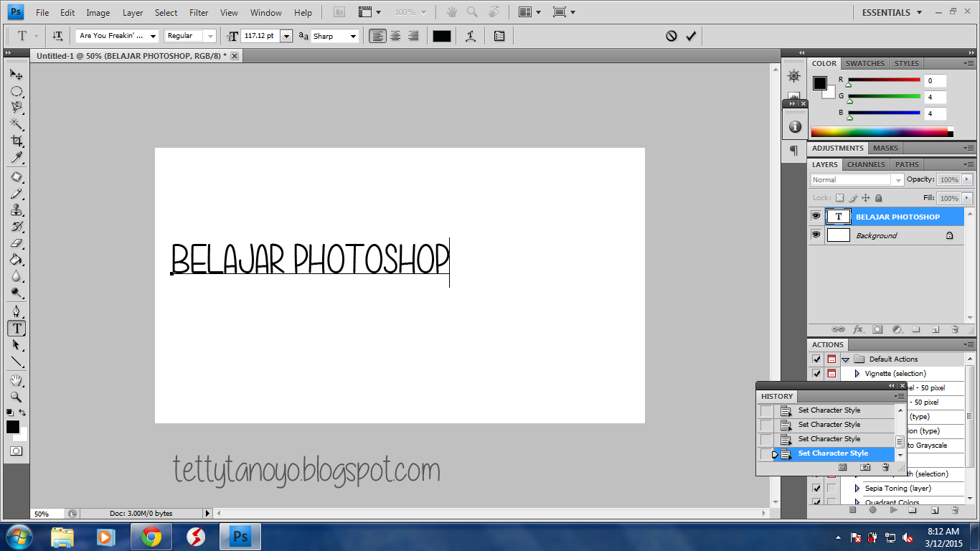Open Windows Explorer from the taskbar
This screenshot has width=980, height=551.
pyautogui.click(x=63, y=537)
